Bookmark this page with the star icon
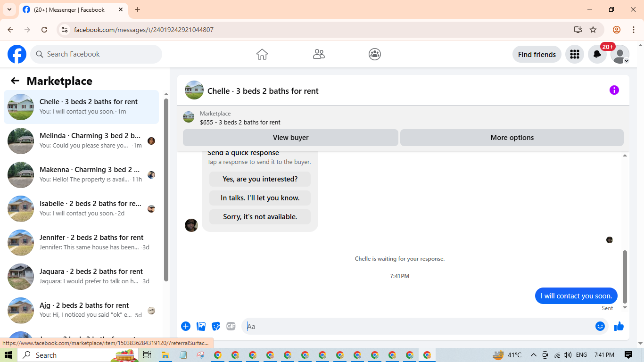The width and height of the screenshot is (644, 362). point(593,30)
